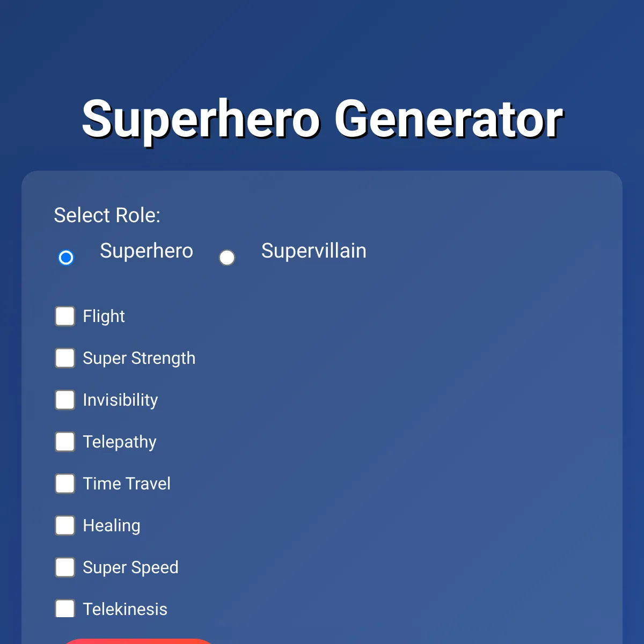Click the Select Role label
This screenshot has height=644, width=644.
point(107,215)
